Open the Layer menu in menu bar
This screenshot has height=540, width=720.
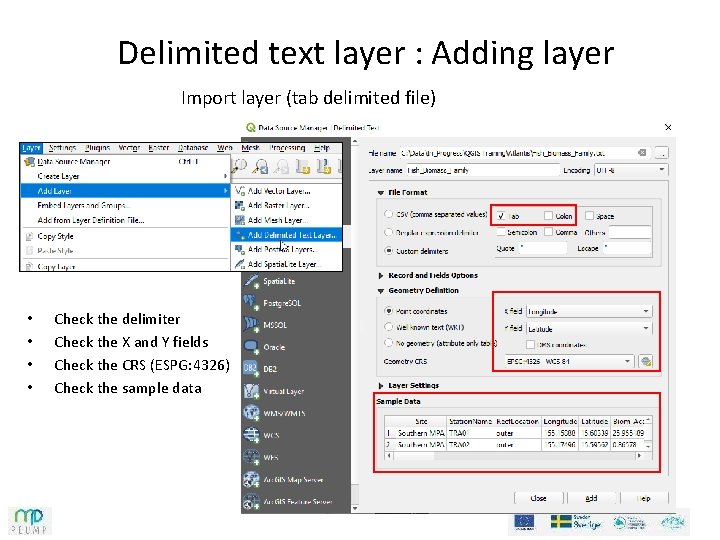point(31,148)
